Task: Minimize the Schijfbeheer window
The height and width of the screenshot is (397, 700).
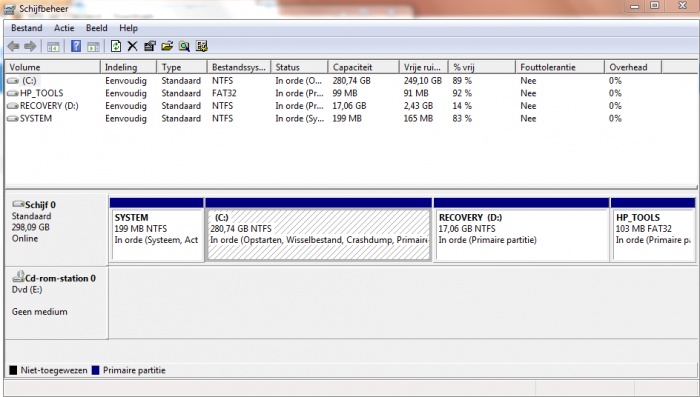Action: tap(635, 5)
